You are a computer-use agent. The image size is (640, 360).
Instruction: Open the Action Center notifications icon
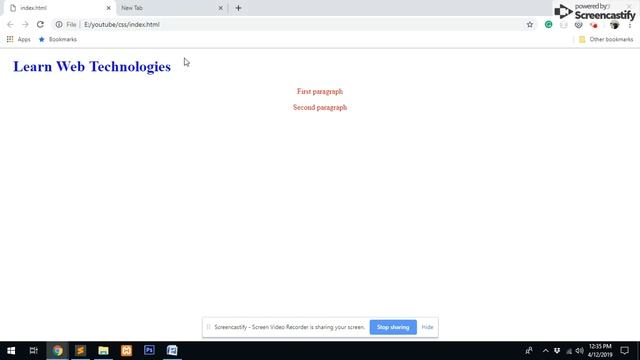tap(624, 351)
